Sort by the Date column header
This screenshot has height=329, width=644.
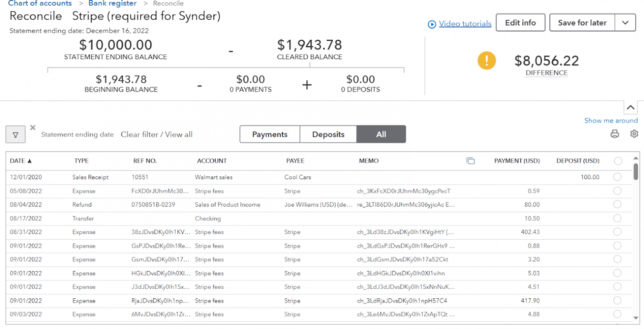[21, 161]
